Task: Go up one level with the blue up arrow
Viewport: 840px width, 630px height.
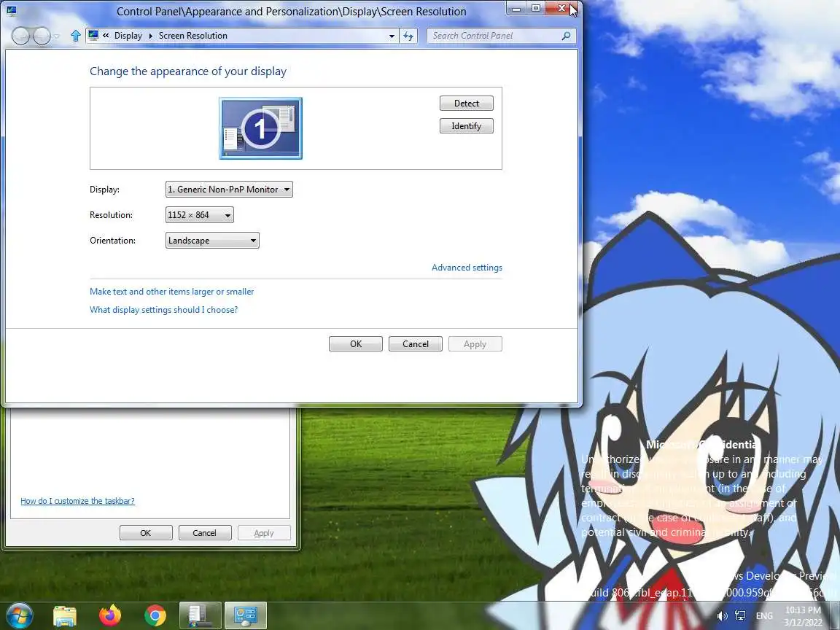Action: coord(76,36)
